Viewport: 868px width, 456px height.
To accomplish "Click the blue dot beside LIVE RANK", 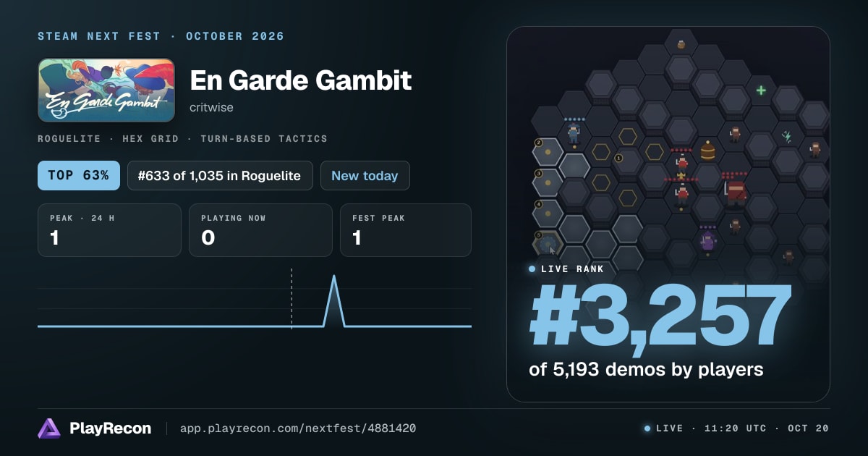I will 532,269.
